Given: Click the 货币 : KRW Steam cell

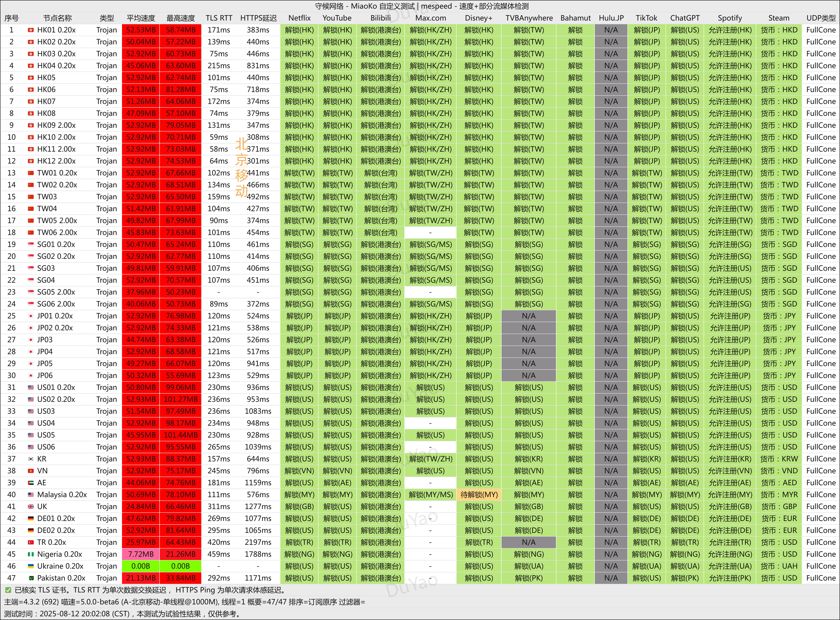Looking at the screenshot, I should [x=779, y=459].
